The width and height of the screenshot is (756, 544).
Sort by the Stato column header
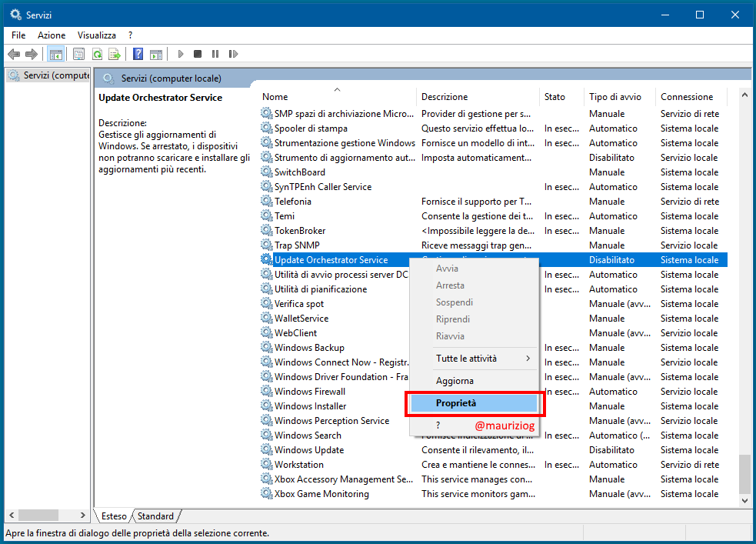pyautogui.click(x=561, y=96)
